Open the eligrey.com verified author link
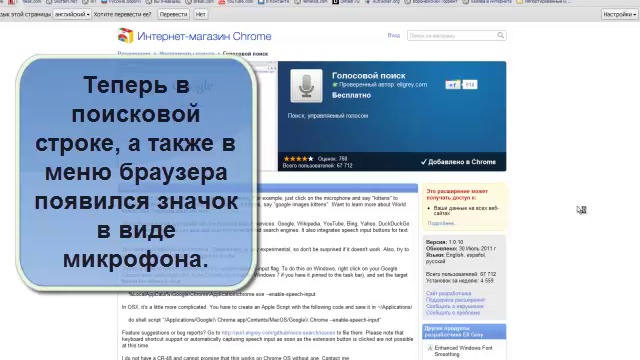This screenshot has height=360, width=640. pos(411,84)
